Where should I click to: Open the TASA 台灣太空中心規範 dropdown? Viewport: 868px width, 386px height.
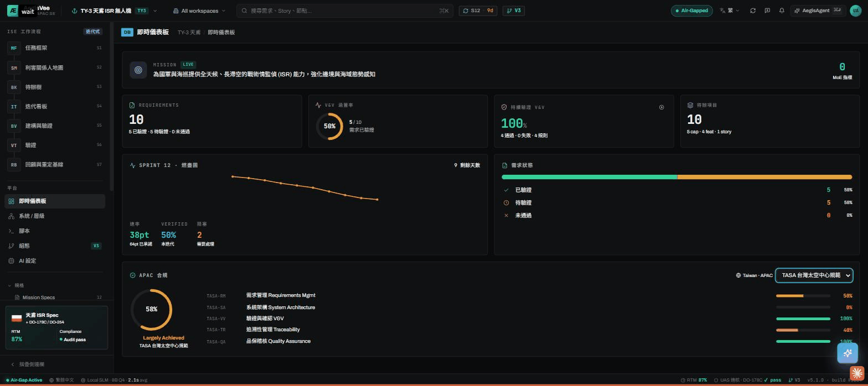814,275
